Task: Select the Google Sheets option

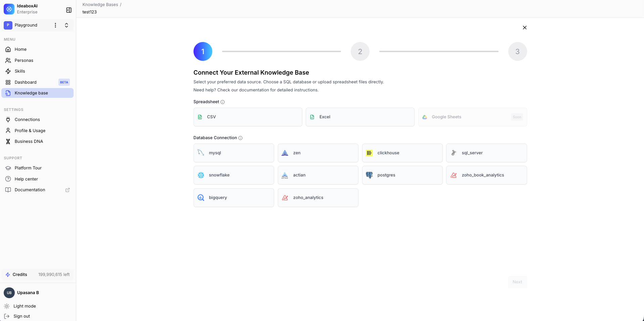Action: [x=472, y=117]
